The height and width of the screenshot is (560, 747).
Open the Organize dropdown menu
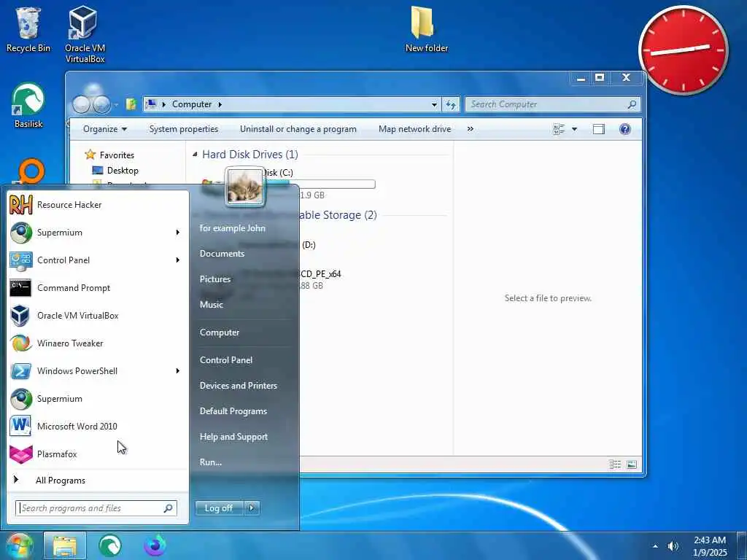(105, 129)
